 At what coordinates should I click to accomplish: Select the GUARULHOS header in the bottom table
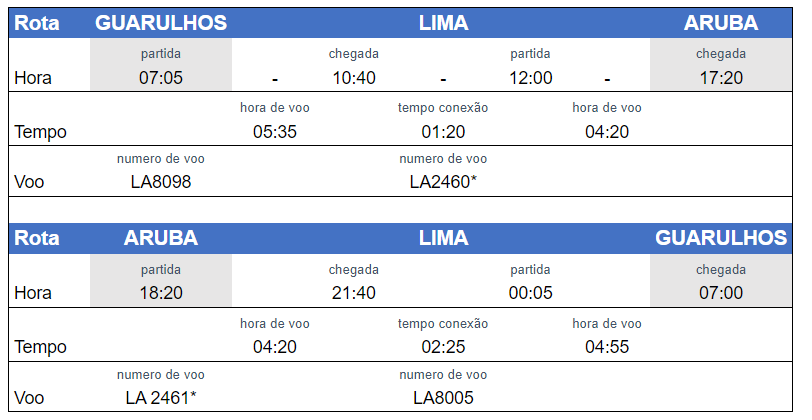(x=721, y=238)
